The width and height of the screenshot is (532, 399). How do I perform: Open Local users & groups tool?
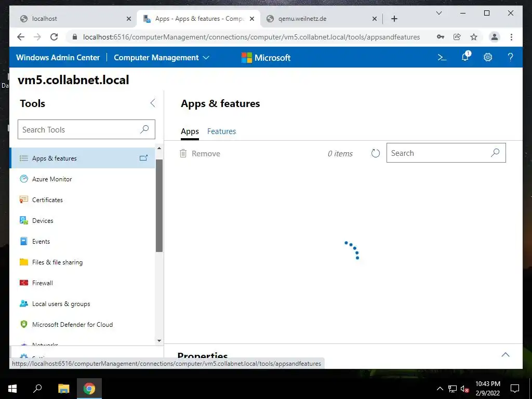point(83,303)
